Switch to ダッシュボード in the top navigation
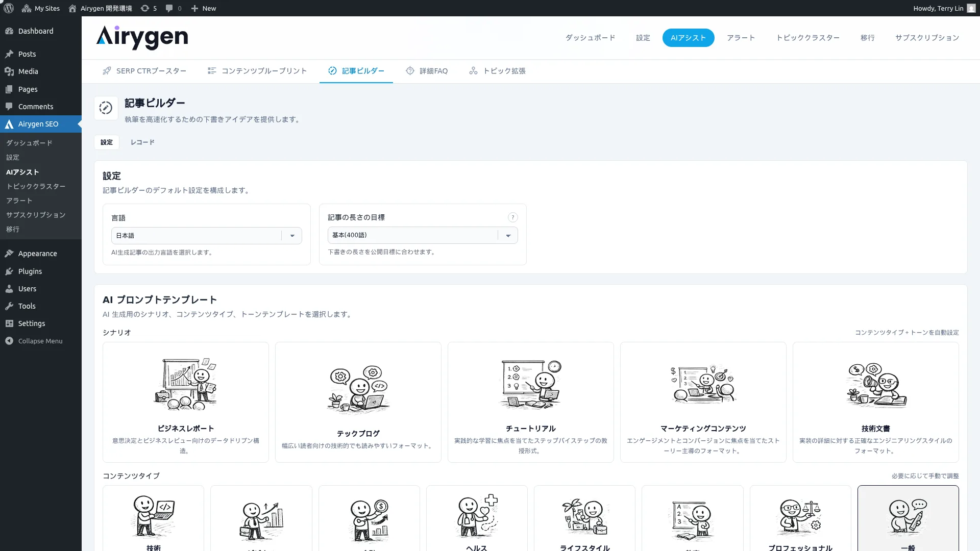The height and width of the screenshot is (551, 980). (x=590, y=38)
